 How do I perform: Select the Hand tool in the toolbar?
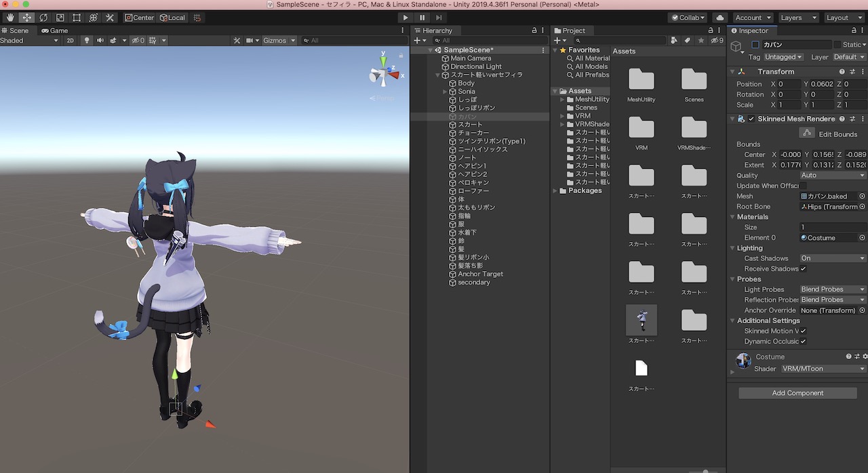(x=10, y=17)
